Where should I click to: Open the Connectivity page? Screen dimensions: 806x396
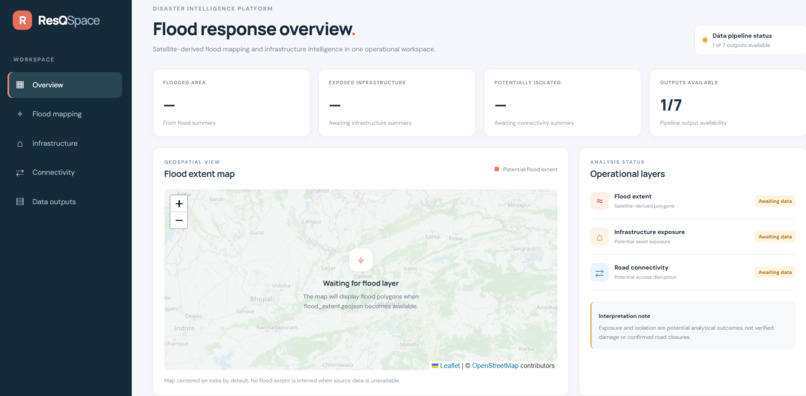click(65, 172)
